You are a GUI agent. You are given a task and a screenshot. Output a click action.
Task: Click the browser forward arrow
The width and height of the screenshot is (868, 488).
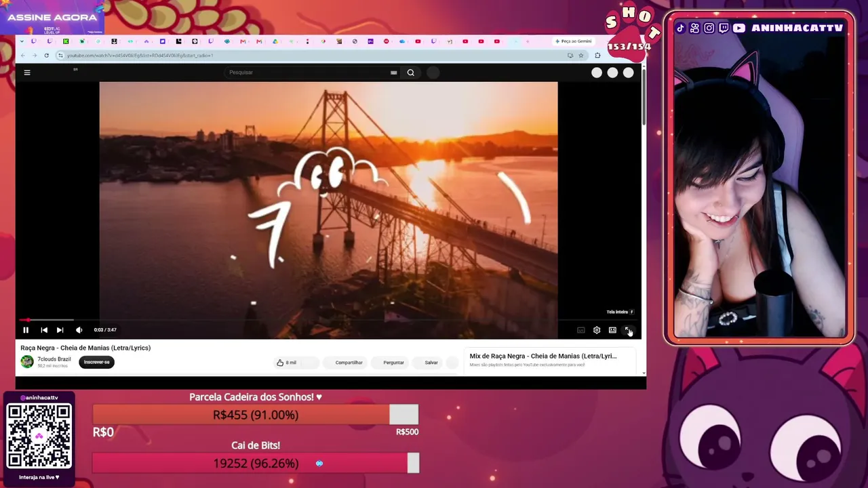tap(34, 56)
